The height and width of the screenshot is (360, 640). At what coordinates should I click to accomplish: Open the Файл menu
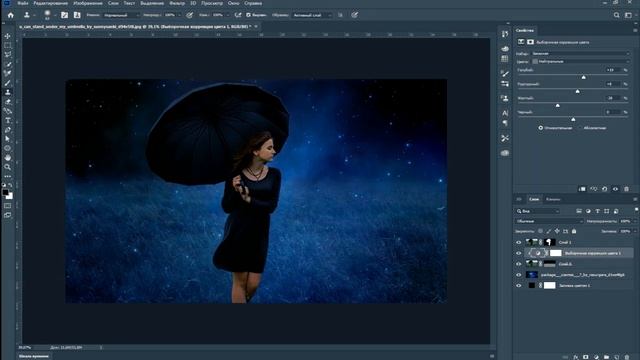23,3
